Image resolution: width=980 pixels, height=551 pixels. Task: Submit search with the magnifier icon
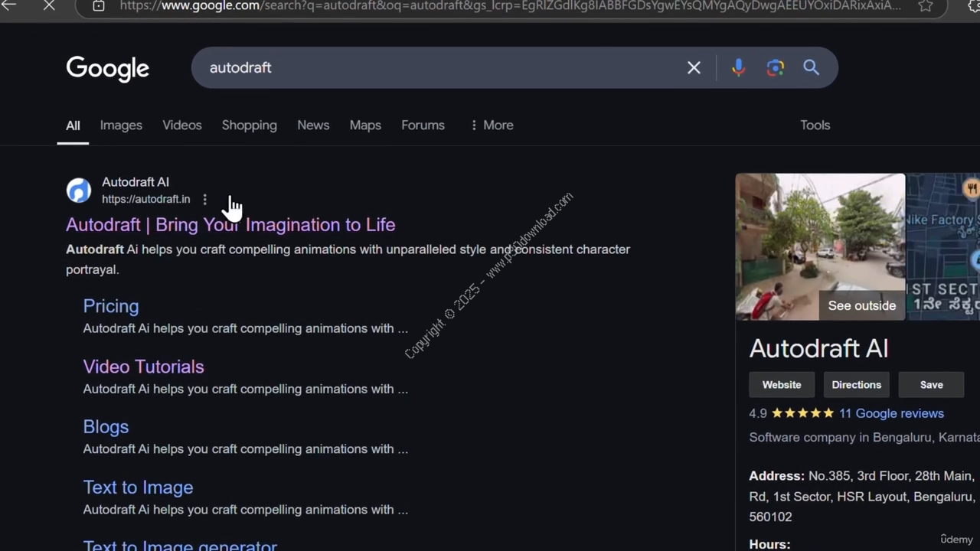click(x=811, y=68)
